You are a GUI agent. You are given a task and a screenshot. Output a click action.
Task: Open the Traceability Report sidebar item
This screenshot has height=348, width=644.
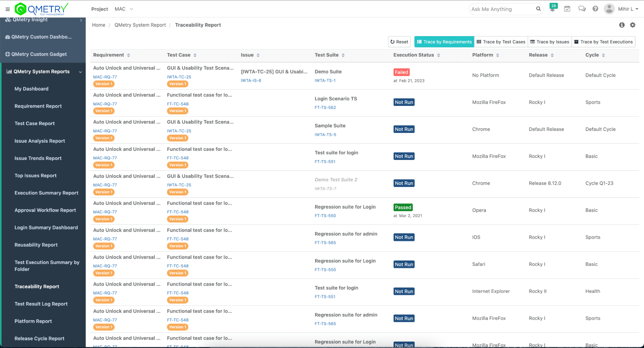[37, 286]
